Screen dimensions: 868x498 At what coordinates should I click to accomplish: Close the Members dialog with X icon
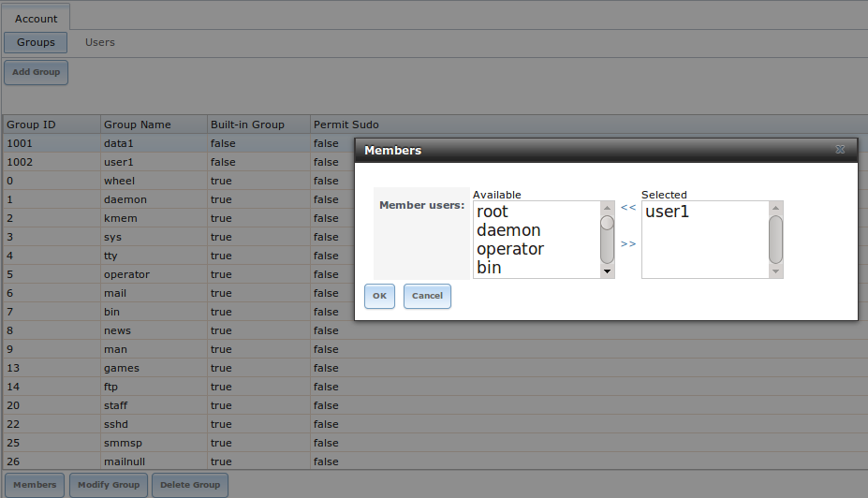840,150
